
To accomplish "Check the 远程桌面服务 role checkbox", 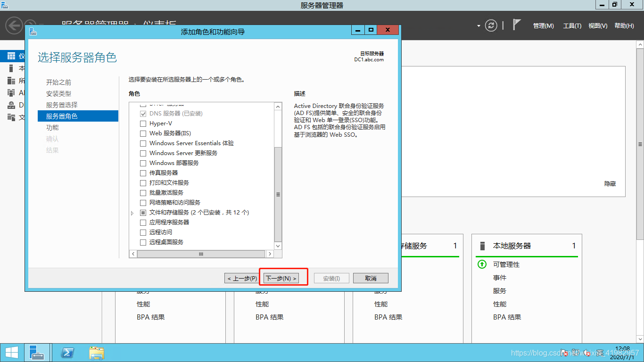I will tap(143, 242).
